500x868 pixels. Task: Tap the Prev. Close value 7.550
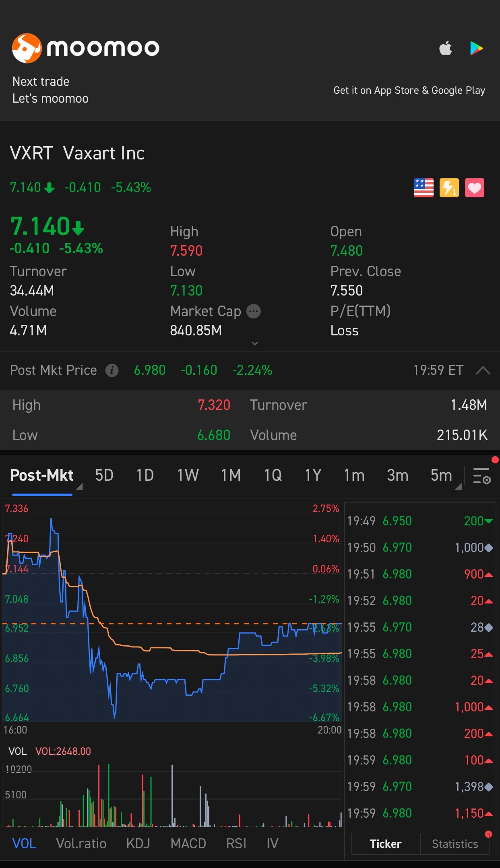click(346, 290)
